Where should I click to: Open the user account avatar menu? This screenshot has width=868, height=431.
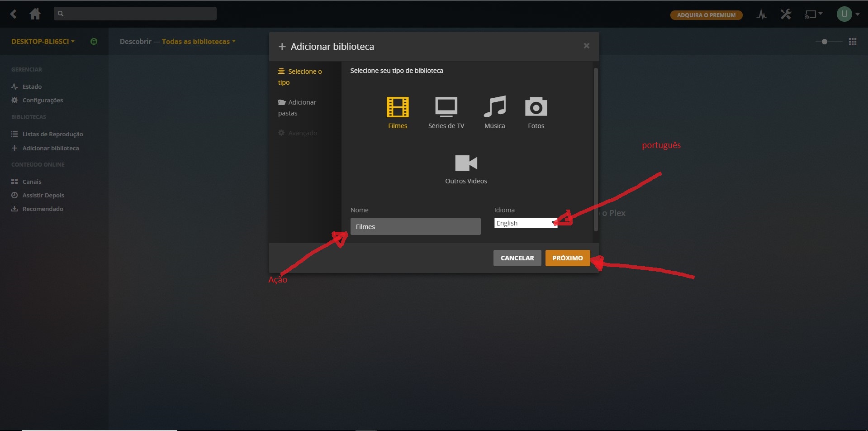(848, 14)
